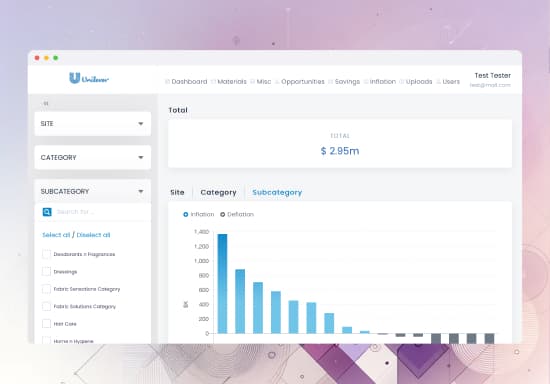Check the Dressings checkbox
This screenshot has width=550, height=384.
point(46,271)
